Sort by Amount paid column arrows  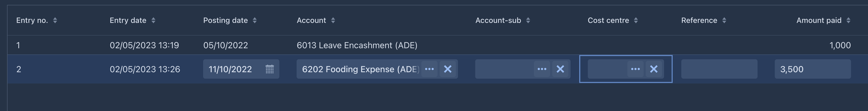(848, 20)
